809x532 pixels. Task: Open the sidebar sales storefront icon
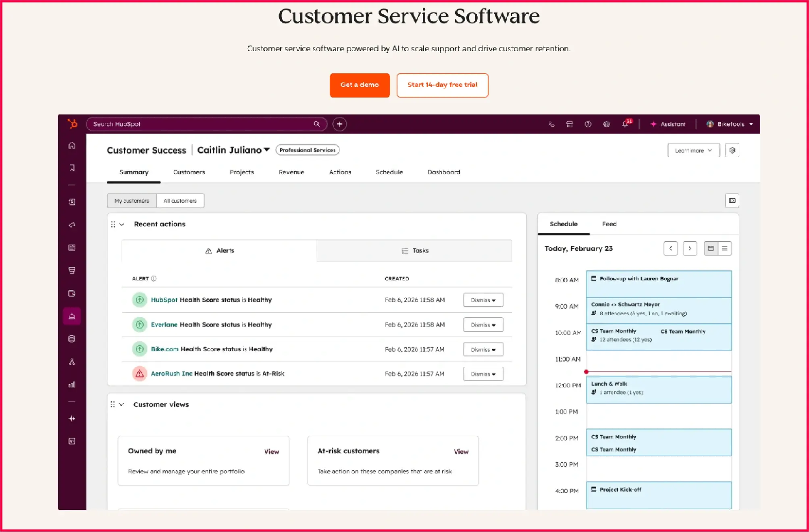coord(72,270)
